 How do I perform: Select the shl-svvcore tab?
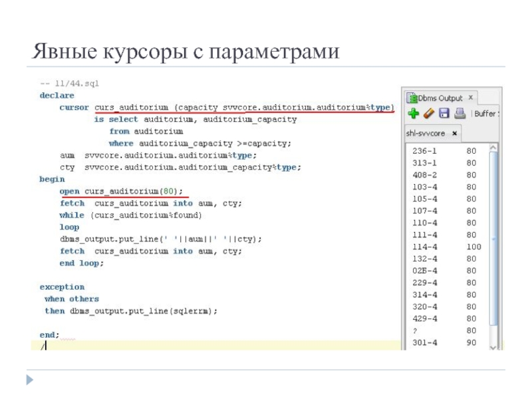click(x=426, y=134)
